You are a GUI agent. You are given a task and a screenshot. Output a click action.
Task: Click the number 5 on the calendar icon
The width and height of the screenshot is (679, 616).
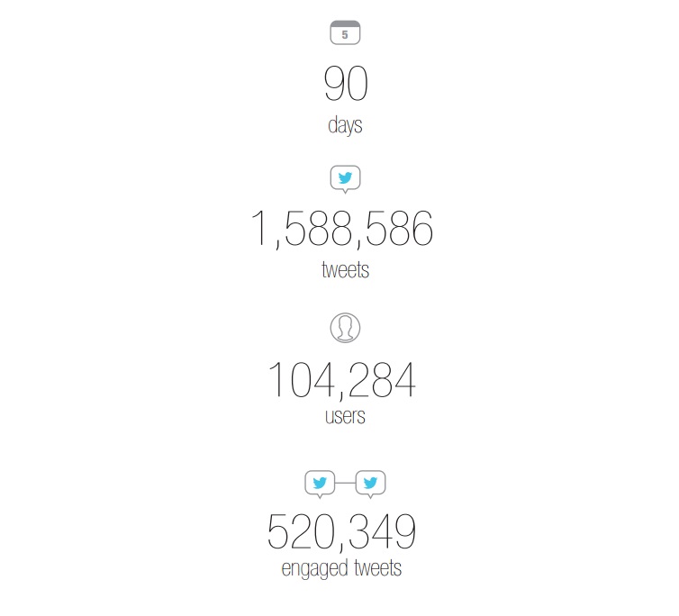345,34
